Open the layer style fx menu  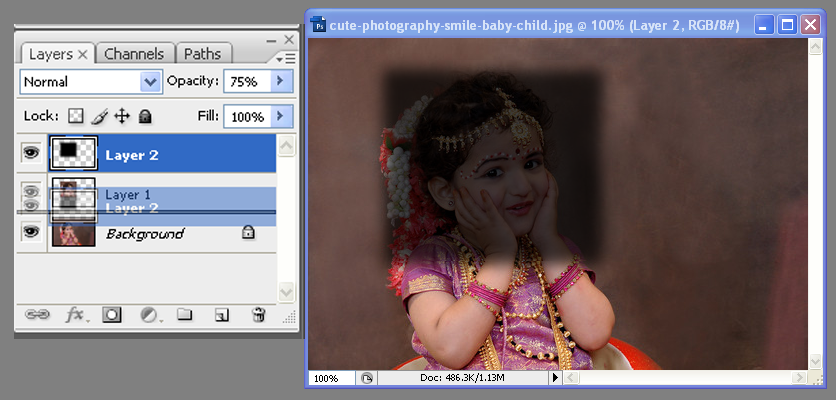click(x=75, y=314)
